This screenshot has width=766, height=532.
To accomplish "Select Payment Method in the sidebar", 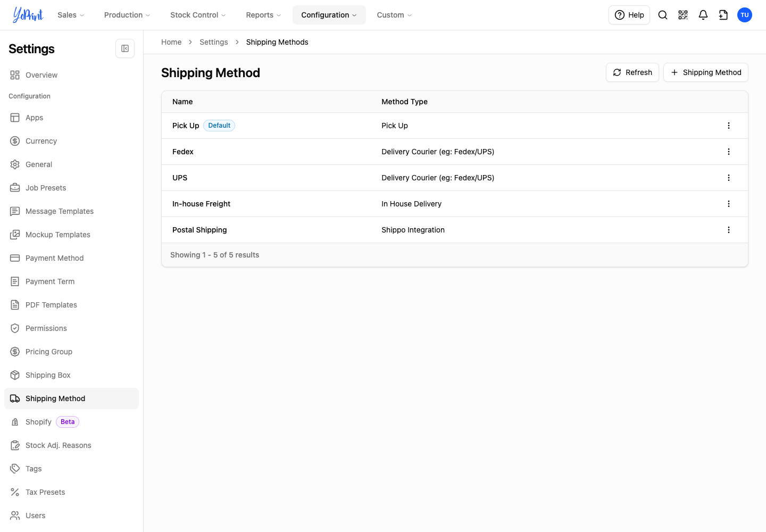I will coord(71,258).
